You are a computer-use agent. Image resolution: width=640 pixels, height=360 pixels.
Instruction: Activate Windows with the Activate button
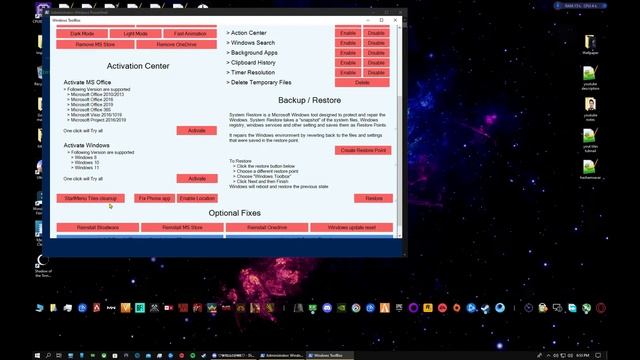click(x=197, y=178)
